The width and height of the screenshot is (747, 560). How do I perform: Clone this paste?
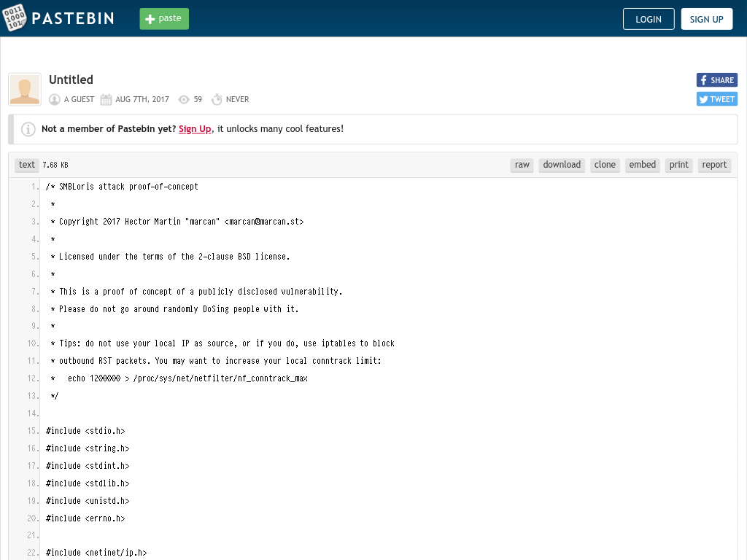(605, 165)
